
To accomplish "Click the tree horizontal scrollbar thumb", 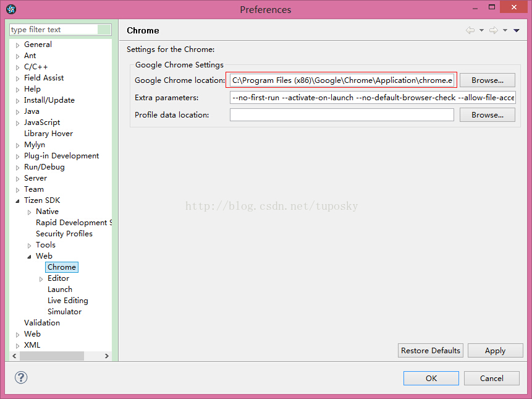I will click(51, 356).
